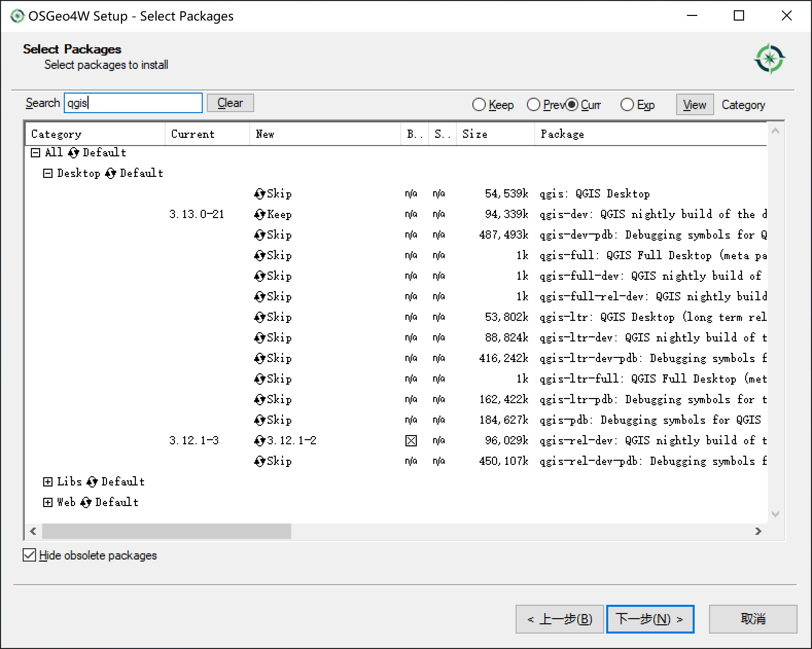The image size is (812, 649).
Task: Collapse the Desktop category tree node
Action: [48, 173]
